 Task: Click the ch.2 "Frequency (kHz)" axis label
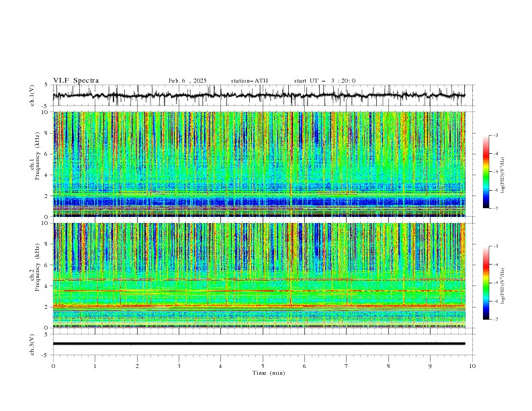38,266
